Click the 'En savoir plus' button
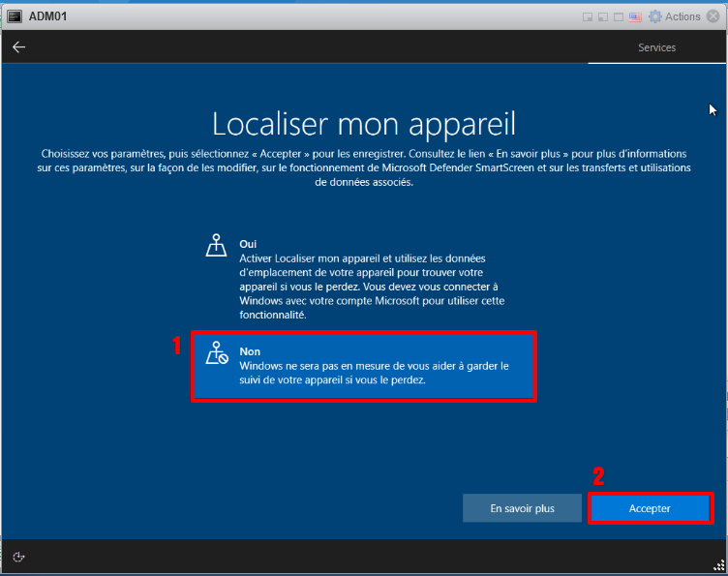The width and height of the screenshot is (728, 576). tap(522, 508)
